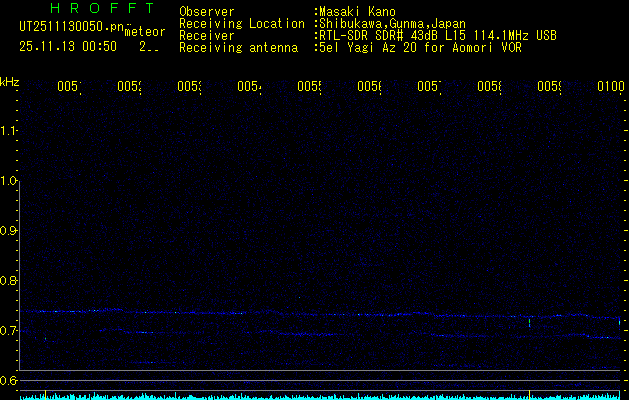Select the 1.1 frequency axis label
This screenshot has width=629, height=400.
[x=9, y=131]
